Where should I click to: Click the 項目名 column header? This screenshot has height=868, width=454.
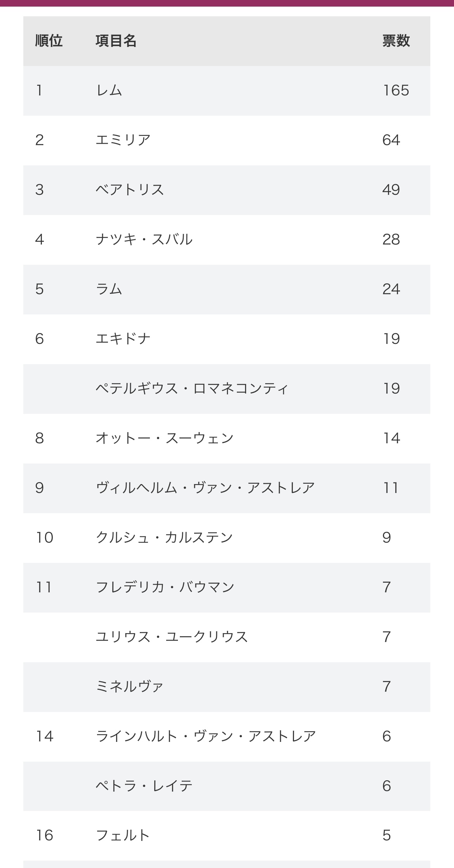(x=116, y=41)
